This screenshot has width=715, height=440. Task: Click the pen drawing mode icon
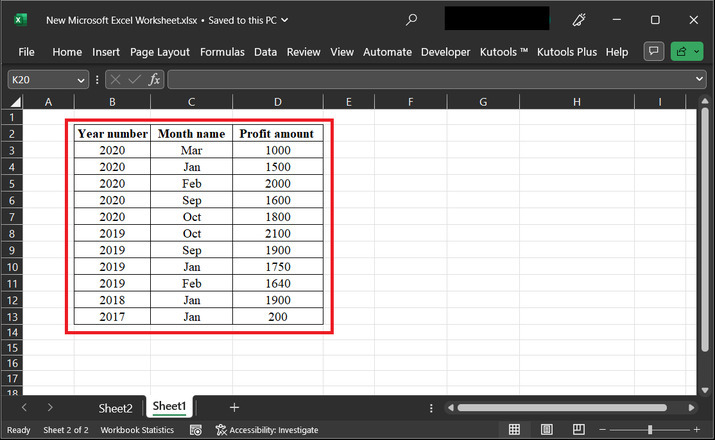click(x=579, y=20)
